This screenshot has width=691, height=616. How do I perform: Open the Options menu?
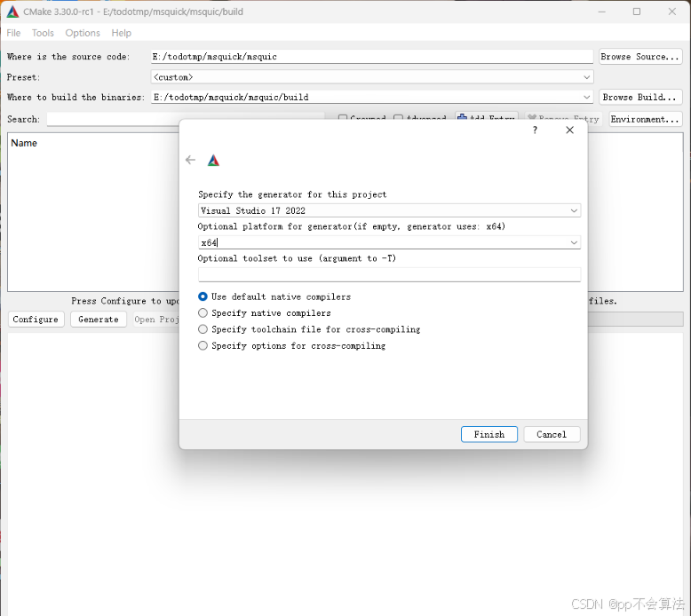[83, 33]
